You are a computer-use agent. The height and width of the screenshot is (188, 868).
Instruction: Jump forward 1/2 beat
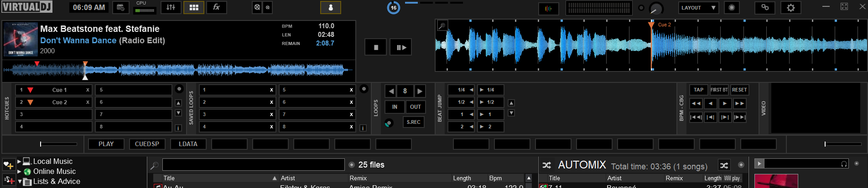click(x=491, y=102)
